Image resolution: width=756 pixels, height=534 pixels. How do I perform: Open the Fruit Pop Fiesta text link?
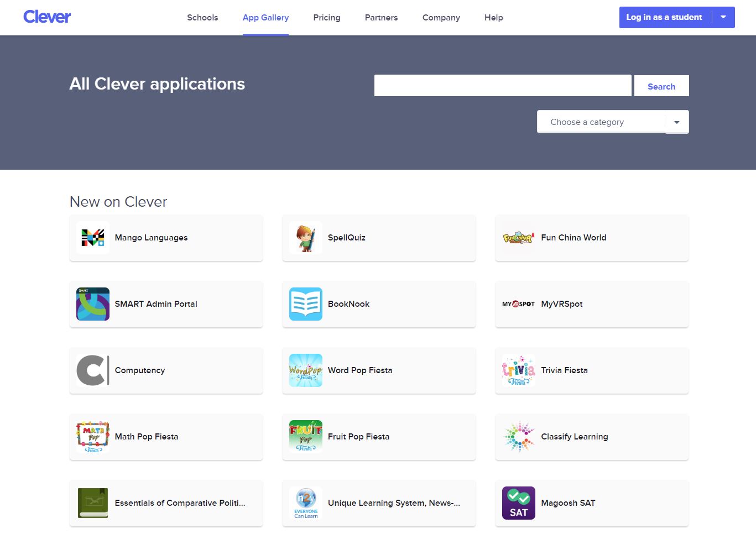point(358,437)
